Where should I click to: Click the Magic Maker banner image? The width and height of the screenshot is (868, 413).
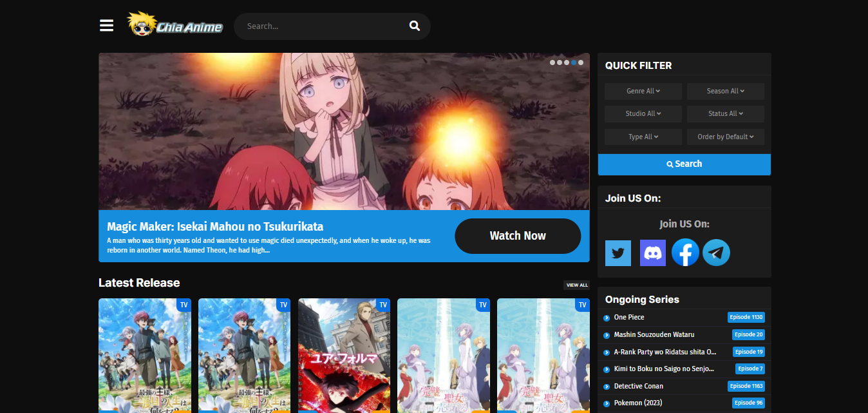[x=344, y=131]
